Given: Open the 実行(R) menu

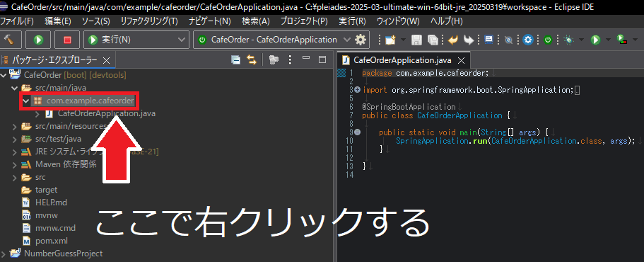Looking at the screenshot, I should 352,21.
